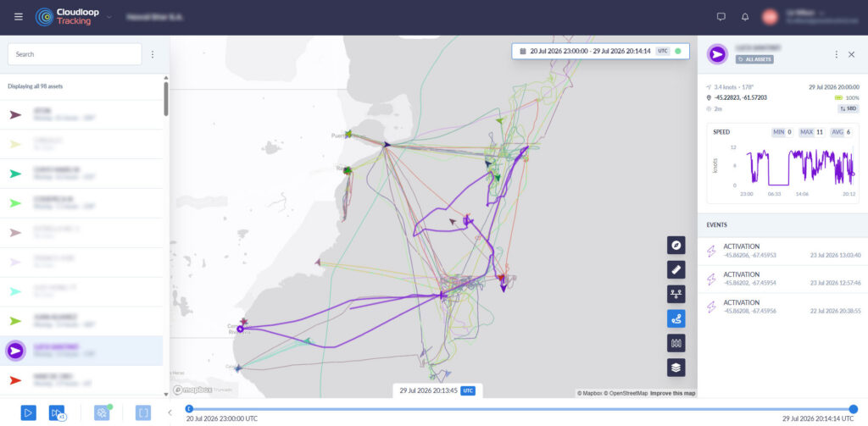Select the olive green arrow asset row

tap(81, 321)
